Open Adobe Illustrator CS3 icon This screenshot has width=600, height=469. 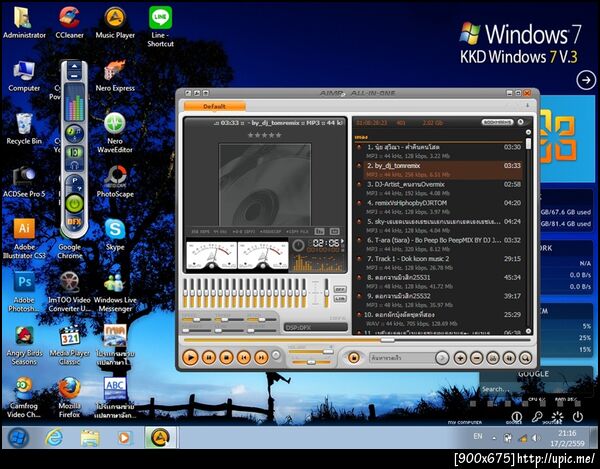[24, 239]
